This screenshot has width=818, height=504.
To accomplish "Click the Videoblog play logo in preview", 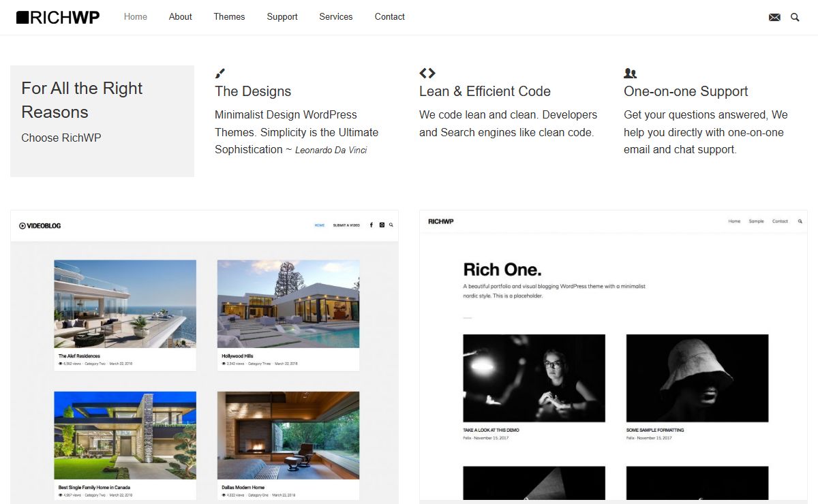I will pyautogui.click(x=40, y=225).
